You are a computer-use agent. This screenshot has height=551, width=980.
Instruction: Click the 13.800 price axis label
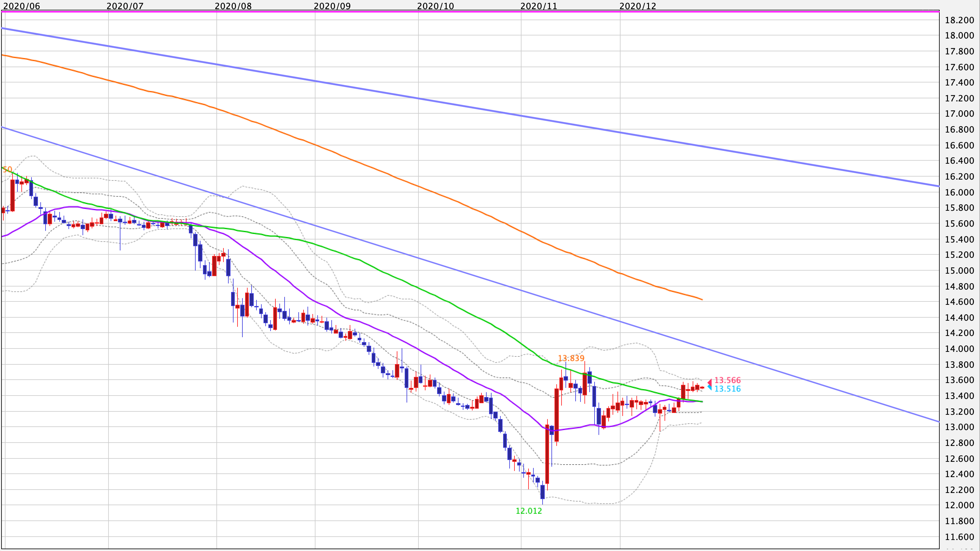pos(960,365)
